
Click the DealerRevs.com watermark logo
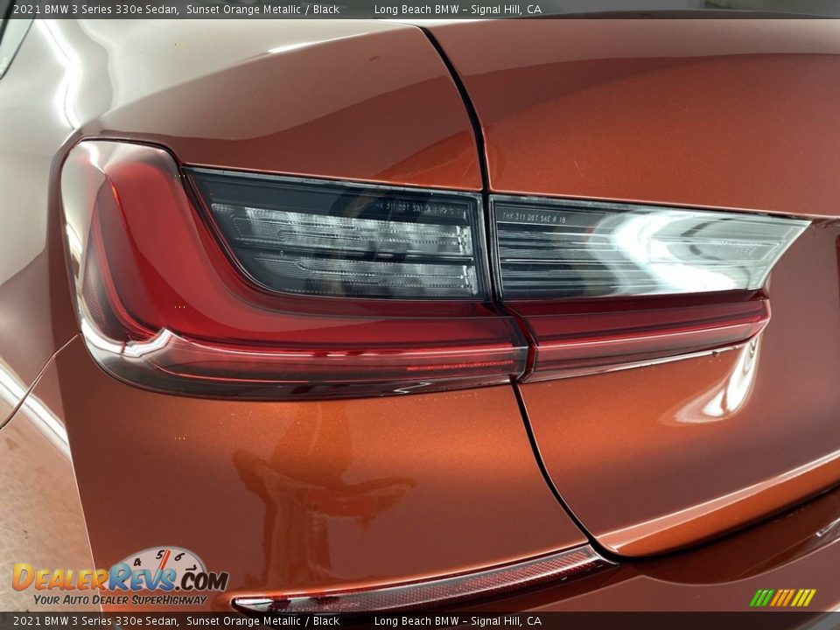120,578
